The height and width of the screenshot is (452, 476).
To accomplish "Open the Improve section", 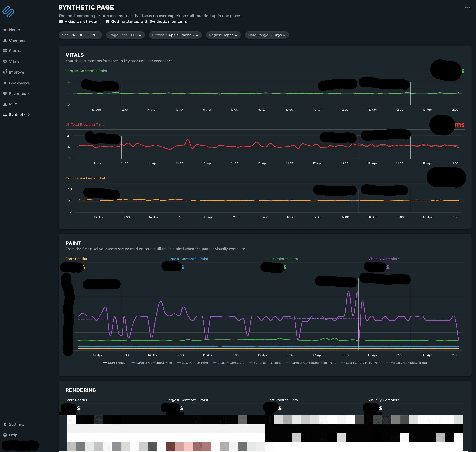I will (x=16, y=72).
